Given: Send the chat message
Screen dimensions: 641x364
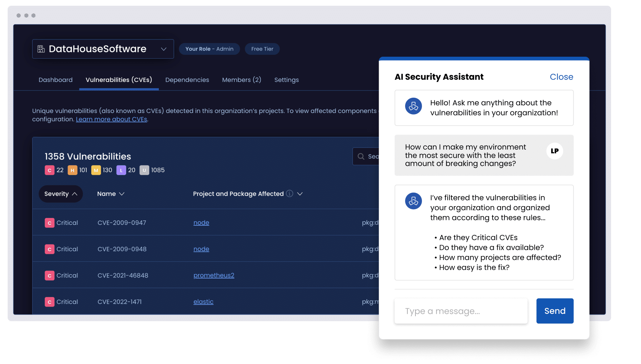Looking at the screenshot, I should pyautogui.click(x=555, y=311).
